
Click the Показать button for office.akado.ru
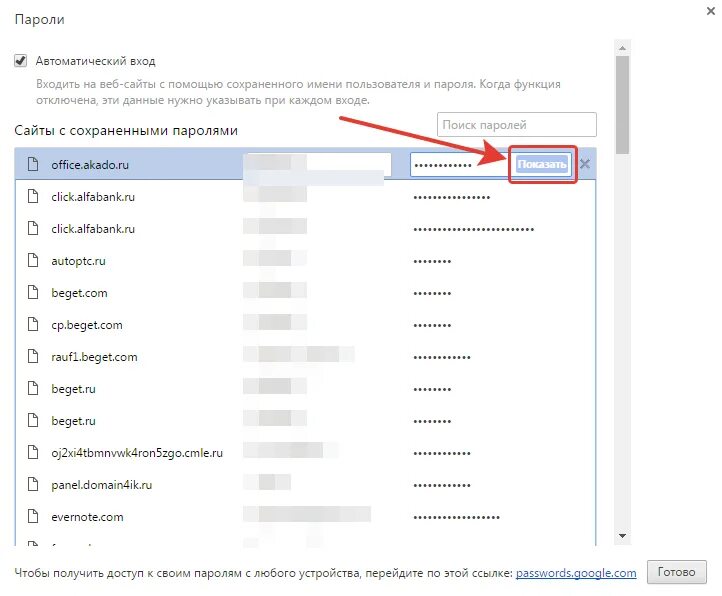[x=542, y=164]
